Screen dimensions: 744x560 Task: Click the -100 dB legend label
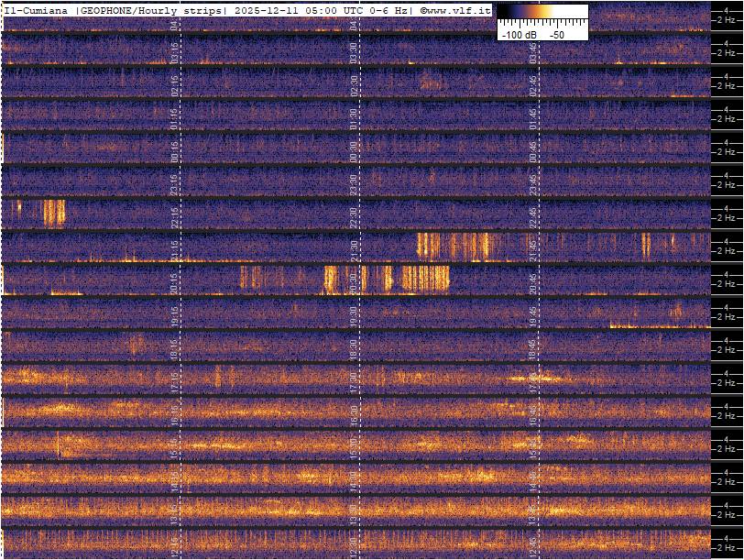pos(519,34)
